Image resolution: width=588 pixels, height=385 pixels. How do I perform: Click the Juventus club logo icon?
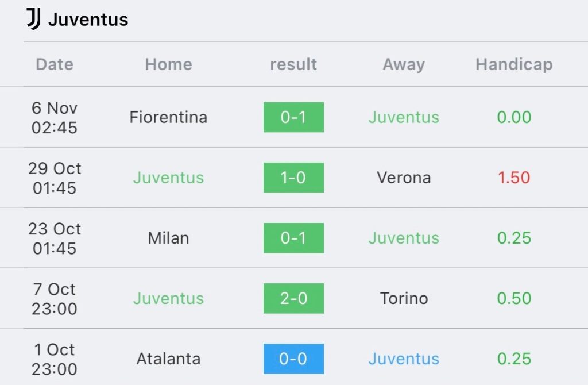click(34, 19)
